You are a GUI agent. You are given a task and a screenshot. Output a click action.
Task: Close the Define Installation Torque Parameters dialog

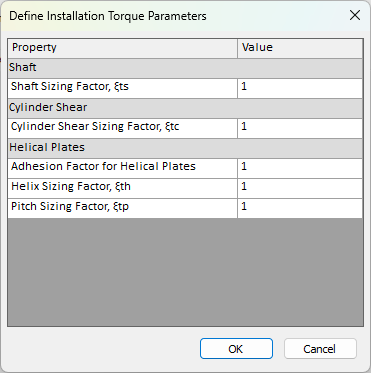click(355, 15)
